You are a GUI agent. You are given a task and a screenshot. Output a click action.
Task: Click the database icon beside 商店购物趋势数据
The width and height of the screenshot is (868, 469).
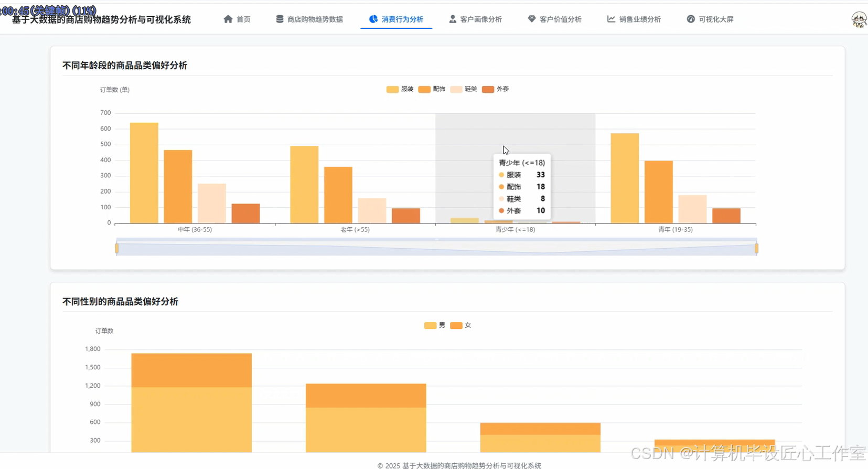(280, 19)
